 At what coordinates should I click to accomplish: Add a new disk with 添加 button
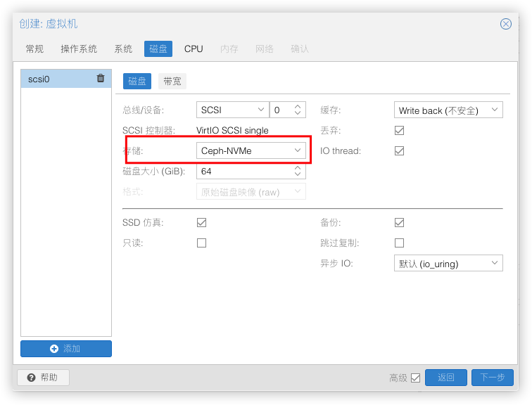[x=66, y=349]
